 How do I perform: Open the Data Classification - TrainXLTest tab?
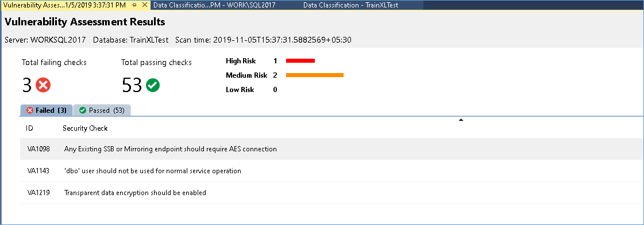(x=351, y=5)
